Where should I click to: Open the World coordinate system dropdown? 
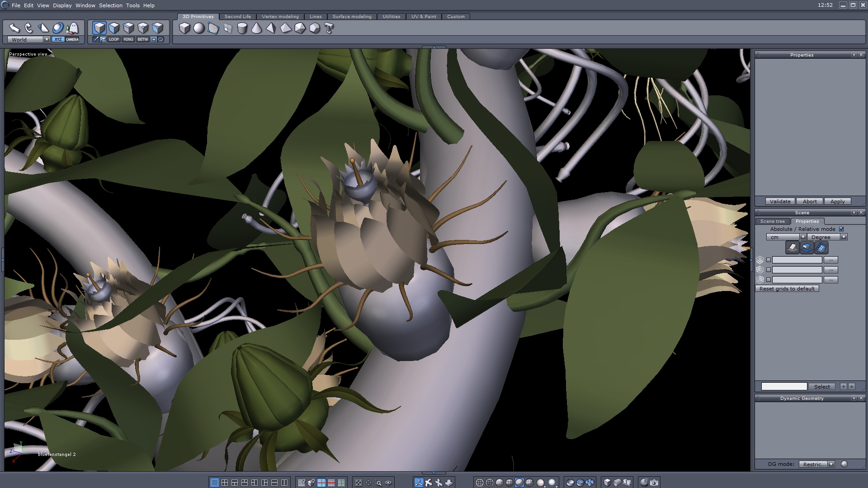[x=47, y=39]
